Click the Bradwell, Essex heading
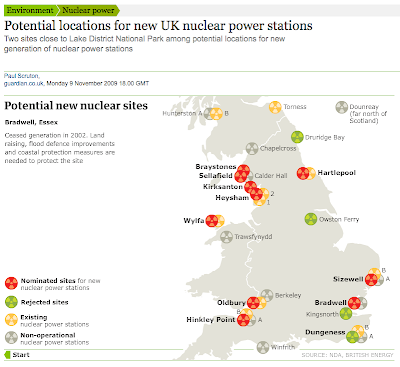 pyautogui.click(x=31, y=122)
